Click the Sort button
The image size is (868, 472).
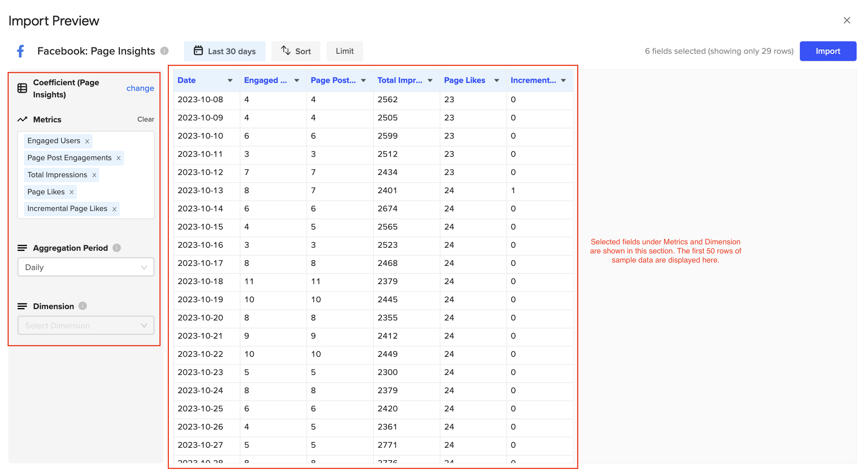296,51
